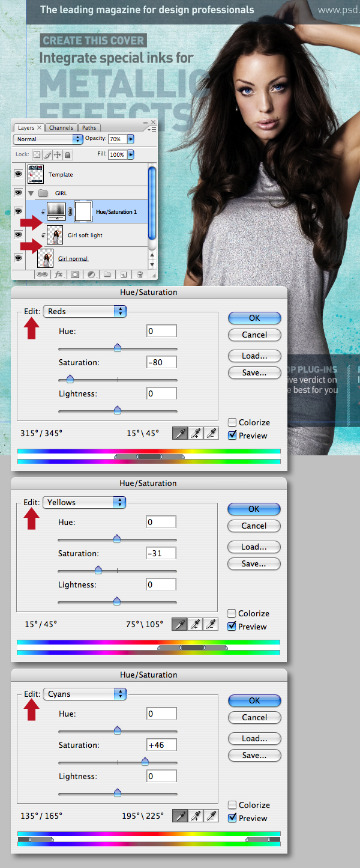This screenshot has height=868, width=360.
Task: Click the Create new layer icon
Action: click(x=122, y=274)
